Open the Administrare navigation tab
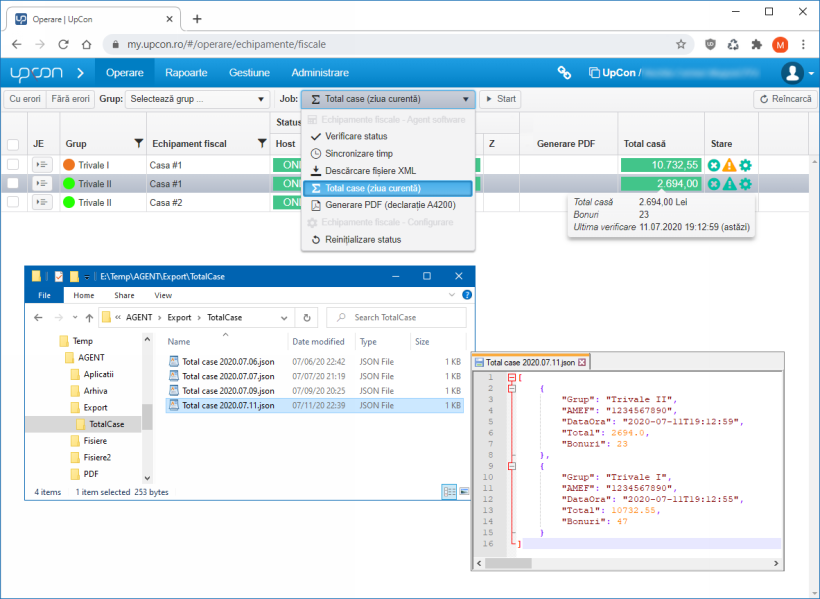Screen dimensions: 820x599 320,73
